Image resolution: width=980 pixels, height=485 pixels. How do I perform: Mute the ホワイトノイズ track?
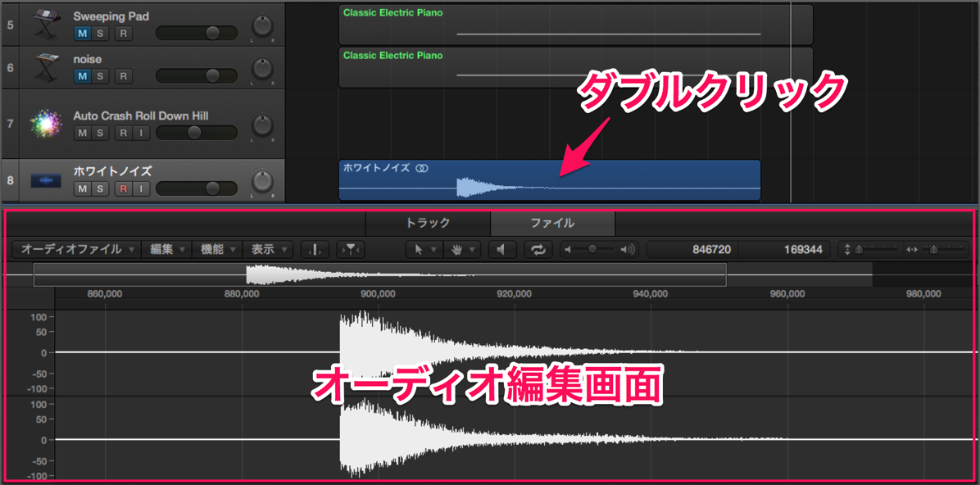click(83, 188)
